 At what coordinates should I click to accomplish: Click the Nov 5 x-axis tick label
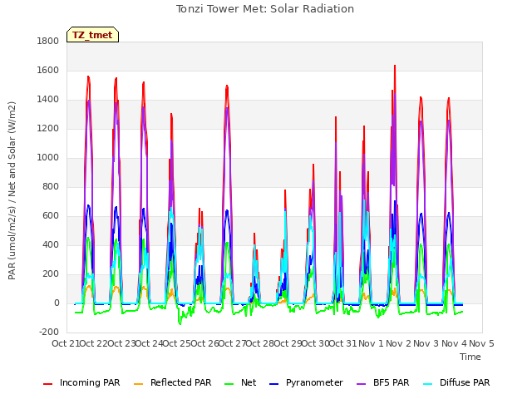click(x=482, y=343)
